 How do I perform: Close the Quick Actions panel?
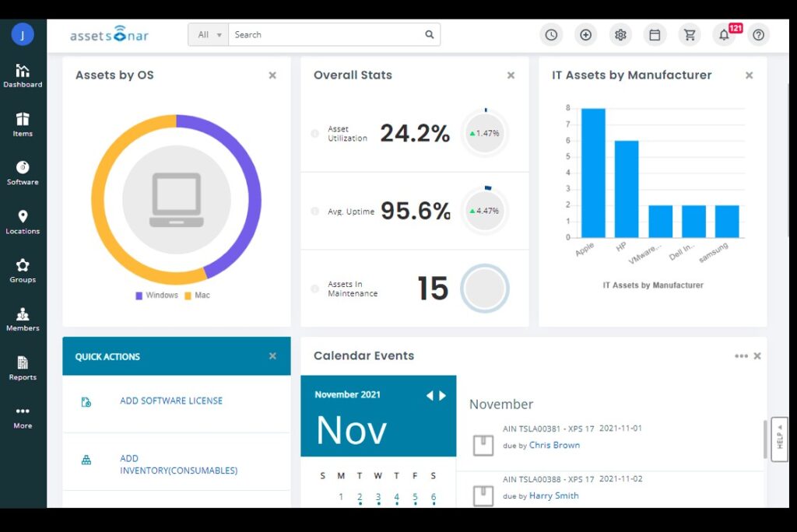click(272, 356)
